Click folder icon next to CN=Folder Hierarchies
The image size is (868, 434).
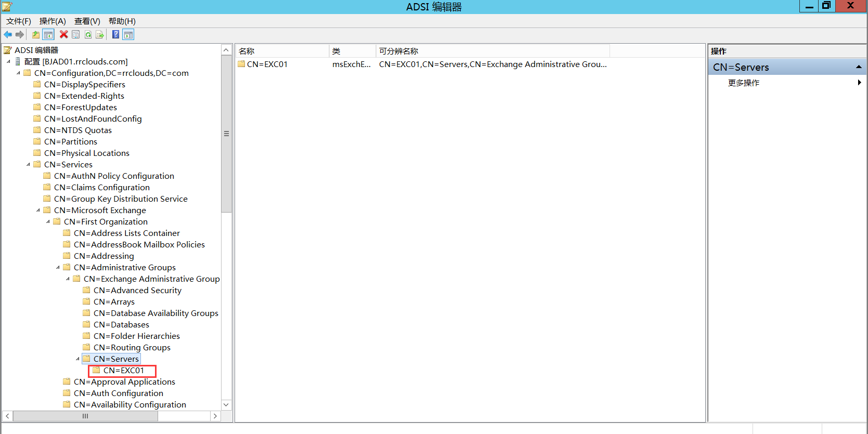[x=86, y=336]
